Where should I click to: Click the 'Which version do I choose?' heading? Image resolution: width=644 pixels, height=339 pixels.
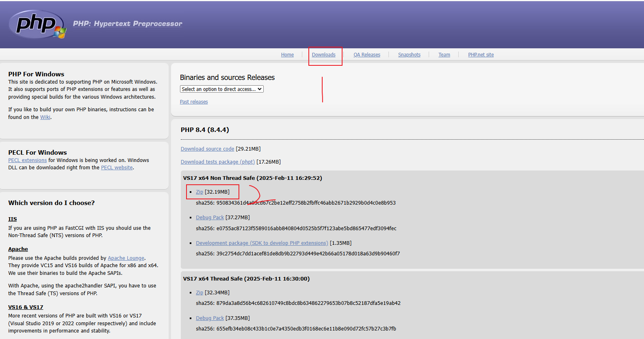tap(51, 203)
